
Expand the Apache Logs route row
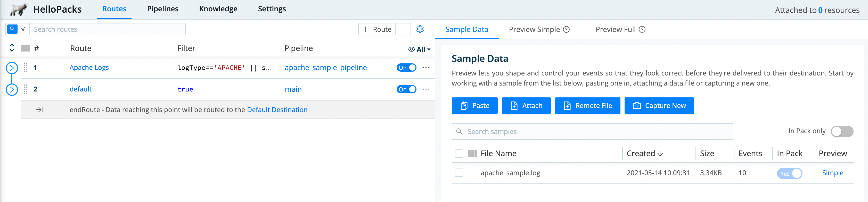point(12,68)
